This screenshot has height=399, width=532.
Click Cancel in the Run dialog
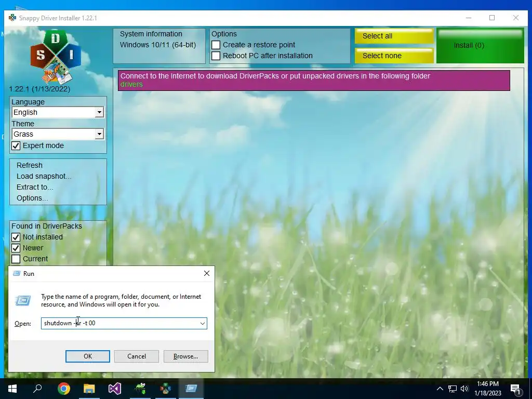click(x=137, y=356)
